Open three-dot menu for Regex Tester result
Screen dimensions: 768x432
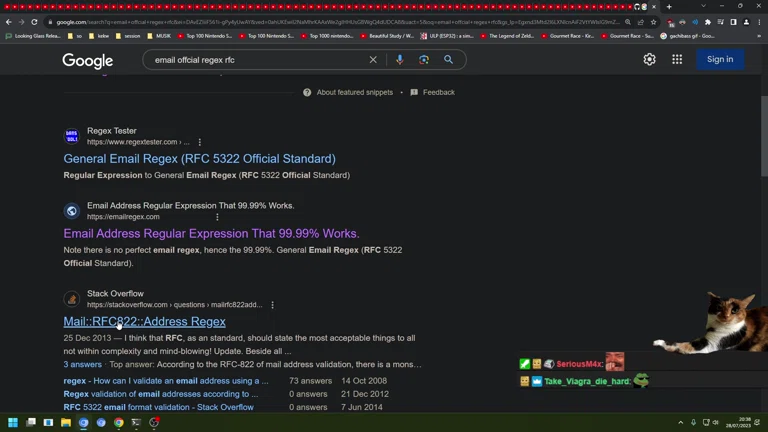(200, 142)
